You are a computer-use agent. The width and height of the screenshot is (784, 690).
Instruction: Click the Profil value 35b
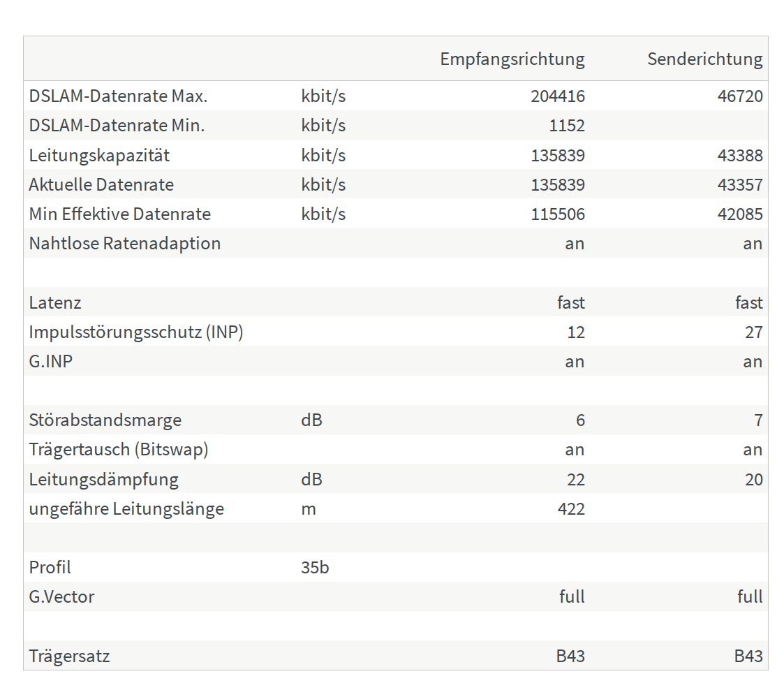tap(315, 568)
